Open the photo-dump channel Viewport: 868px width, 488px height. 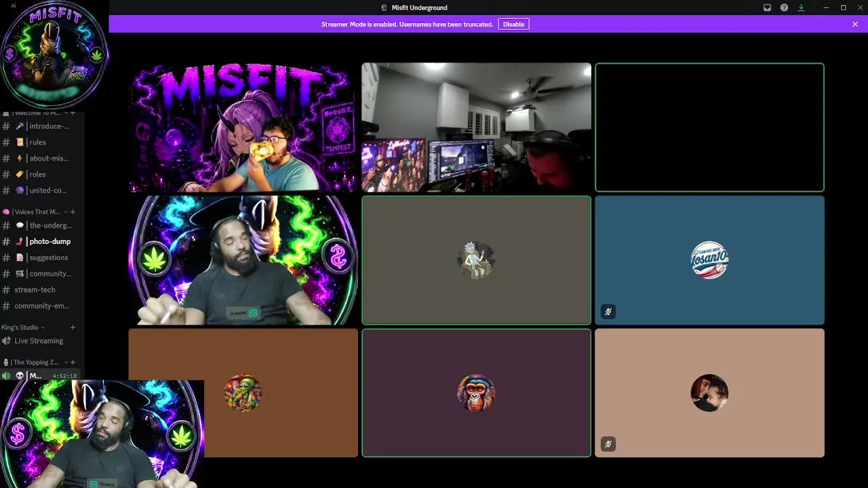coord(42,241)
